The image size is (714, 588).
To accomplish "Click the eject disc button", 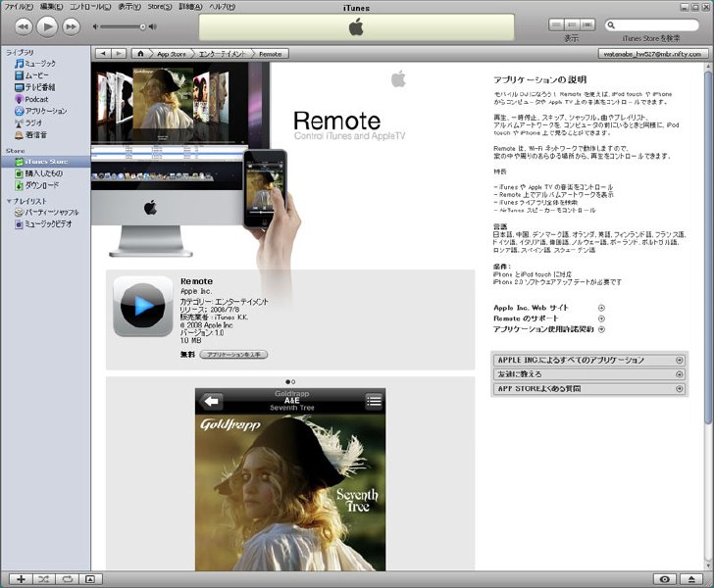I will [691, 579].
